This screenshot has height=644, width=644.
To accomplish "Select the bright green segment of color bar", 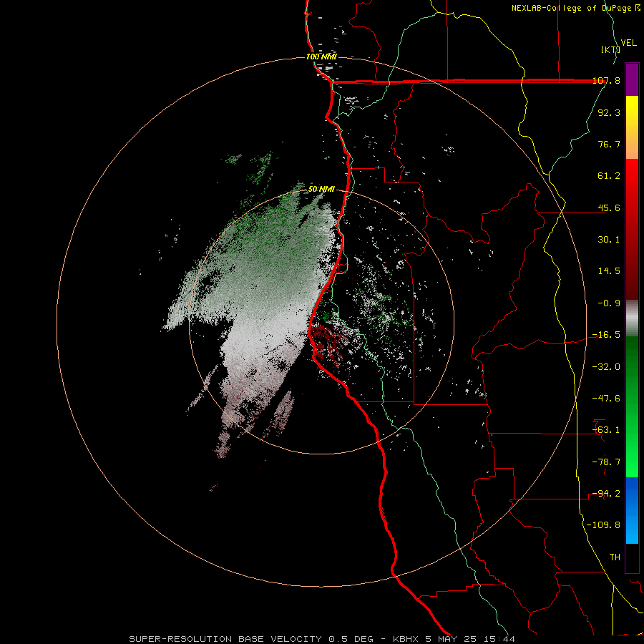I will coord(632,406).
